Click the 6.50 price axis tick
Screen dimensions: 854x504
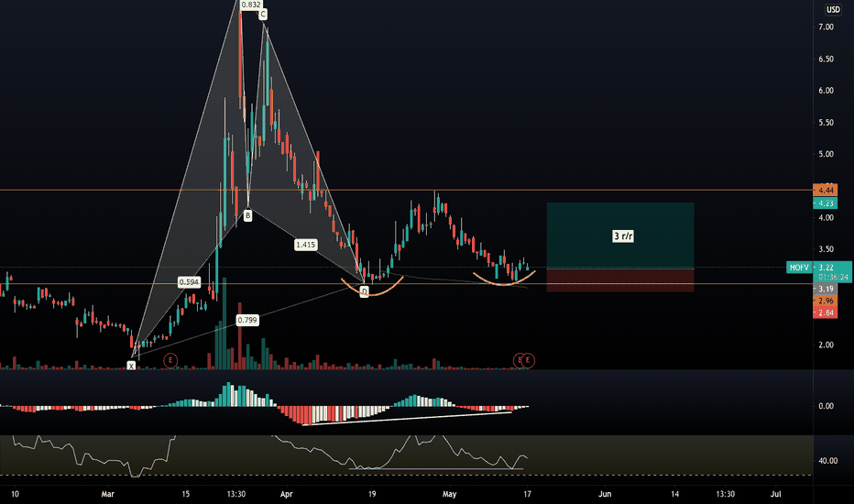pyautogui.click(x=826, y=59)
